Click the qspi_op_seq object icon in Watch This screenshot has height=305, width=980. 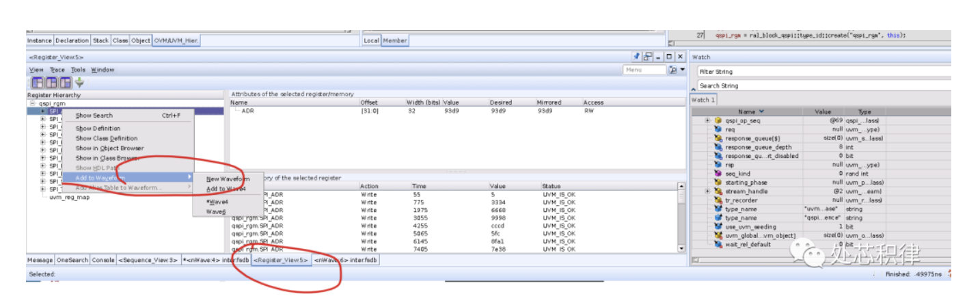click(x=718, y=120)
